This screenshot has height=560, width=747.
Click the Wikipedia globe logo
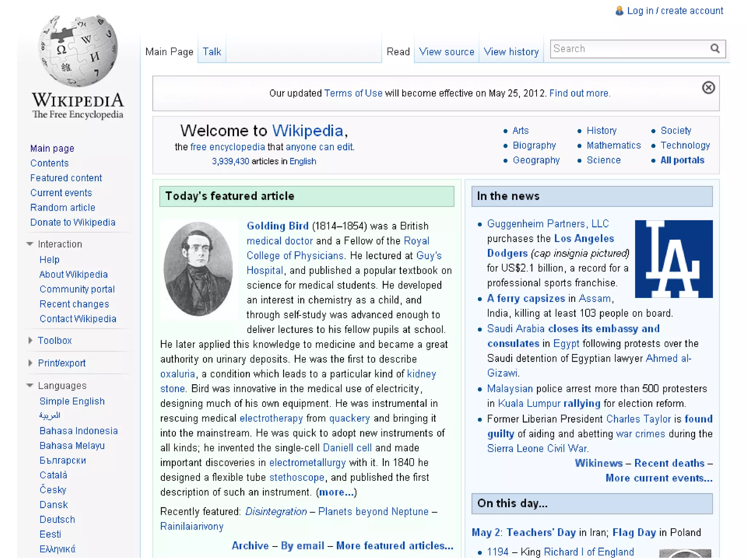click(x=78, y=51)
